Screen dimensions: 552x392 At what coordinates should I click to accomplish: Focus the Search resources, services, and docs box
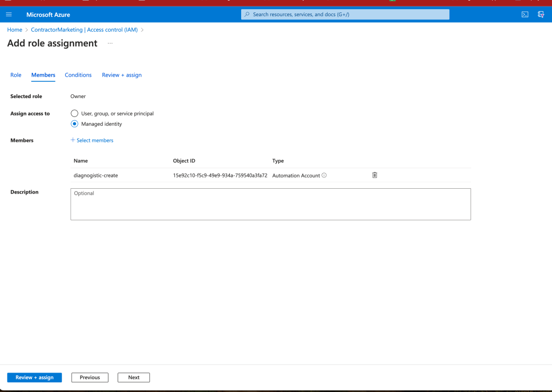coord(345,15)
